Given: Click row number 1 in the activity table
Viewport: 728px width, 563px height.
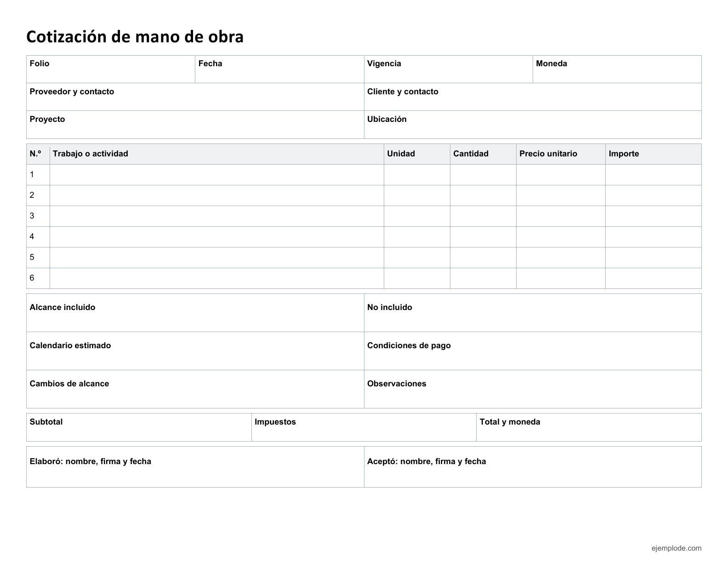Looking at the screenshot, I should coord(32,174).
